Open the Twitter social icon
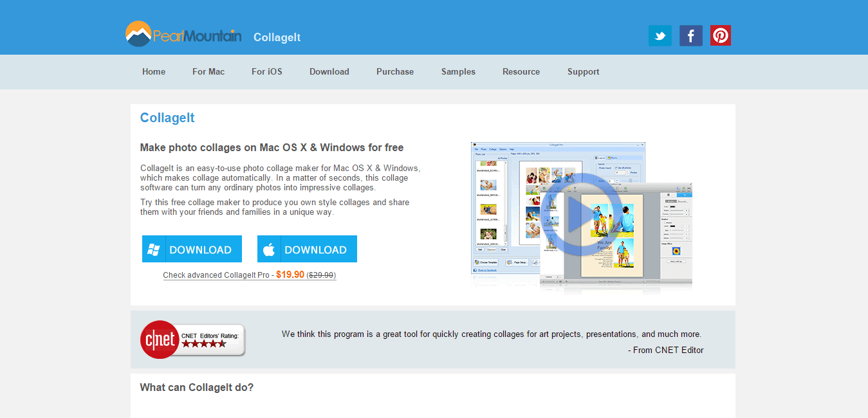 [660, 35]
